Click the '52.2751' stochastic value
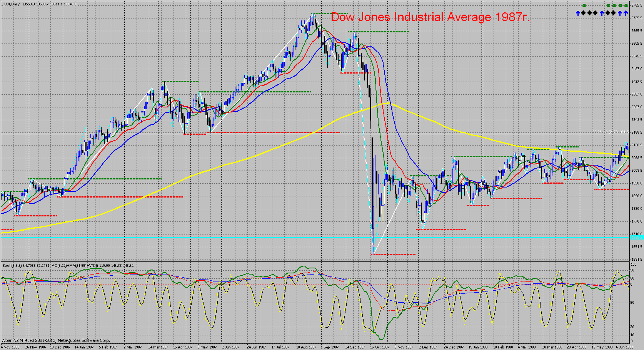Screen dimensions: 644x350 [x=43, y=266]
